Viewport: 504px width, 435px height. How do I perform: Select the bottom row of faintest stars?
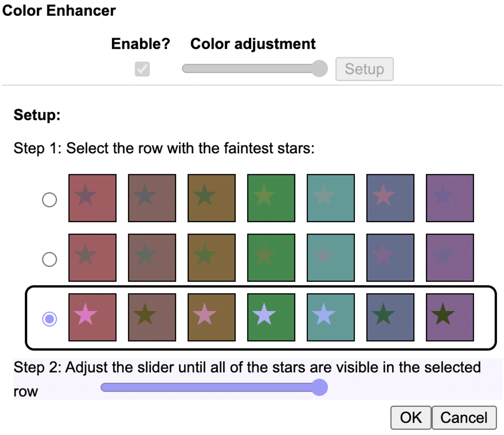click(49, 318)
